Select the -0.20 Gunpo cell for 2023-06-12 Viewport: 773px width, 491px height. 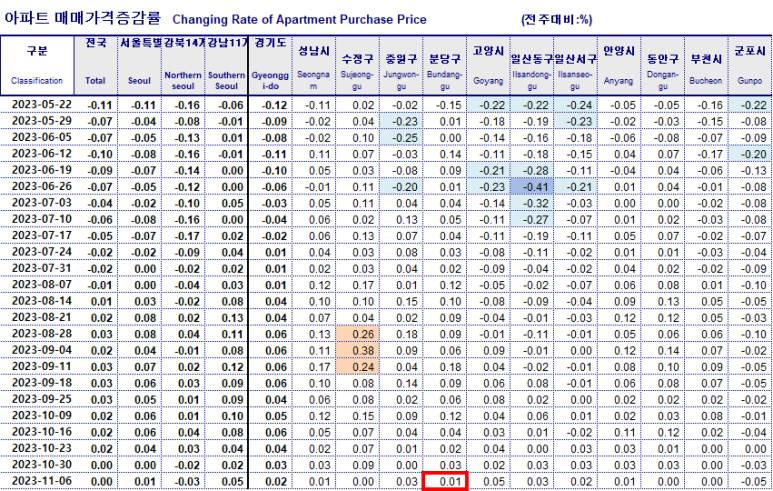coord(750,154)
